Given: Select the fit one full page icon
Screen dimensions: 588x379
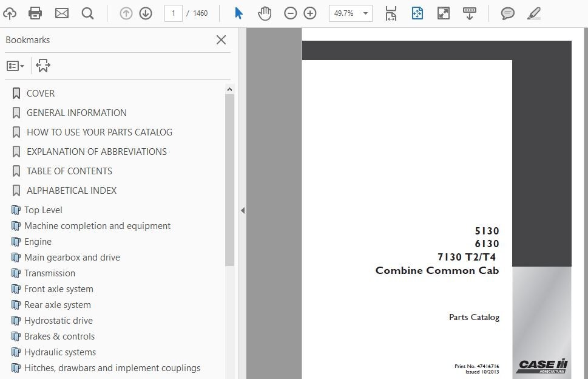Looking at the screenshot, I should (417, 13).
